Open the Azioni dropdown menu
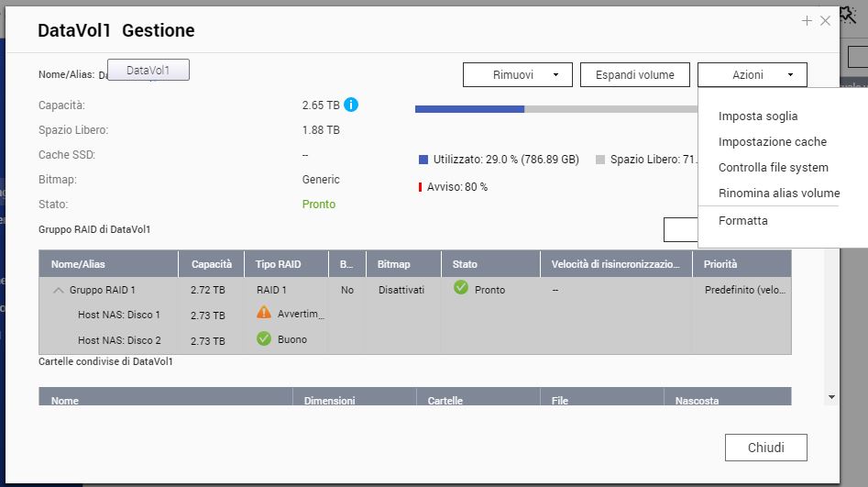The image size is (868, 487). pyautogui.click(x=752, y=75)
